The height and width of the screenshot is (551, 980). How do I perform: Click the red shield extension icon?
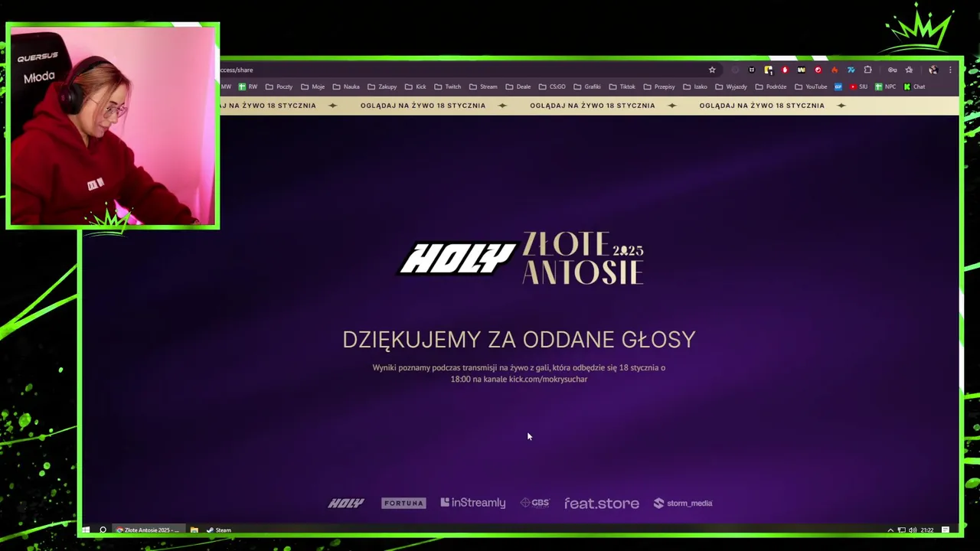click(785, 70)
